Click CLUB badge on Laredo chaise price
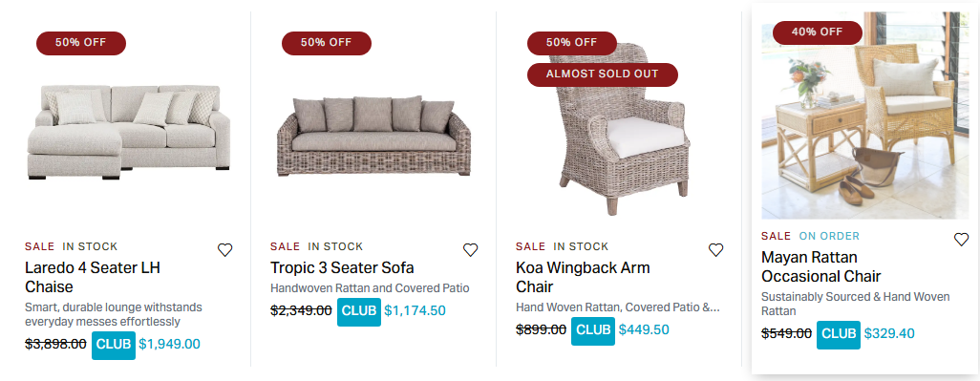The image size is (980, 381). pyautogui.click(x=114, y=346)
